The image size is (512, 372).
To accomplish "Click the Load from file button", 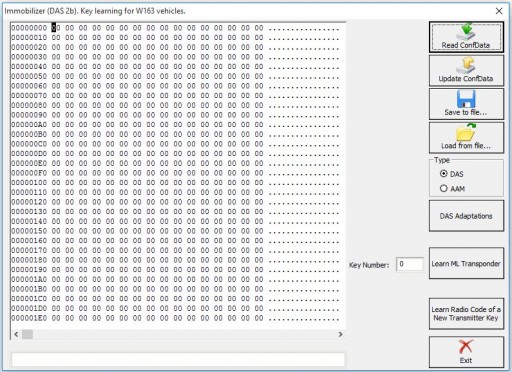I will (466, 138).
